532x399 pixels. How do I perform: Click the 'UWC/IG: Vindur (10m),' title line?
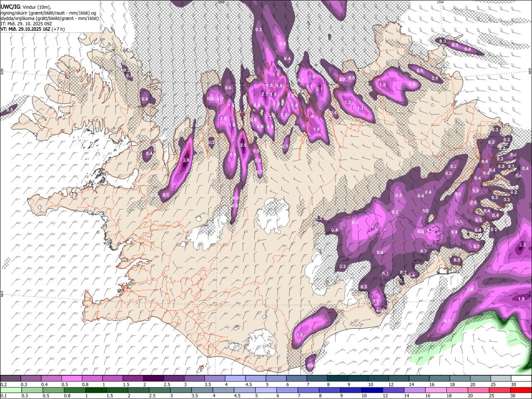[x=26, y=7]
